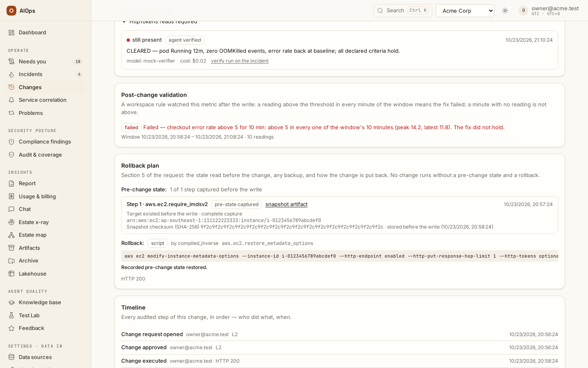
Task: Select Service correlation in sidebar
Action: click(46, 100)
